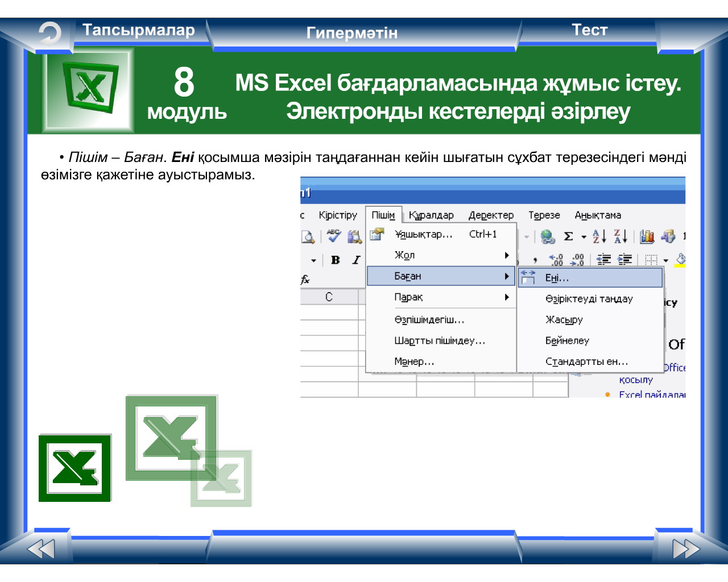Screen dimensions: 728x582
Task: Open the AutoSum dropdown arrow
Action: 584,237
